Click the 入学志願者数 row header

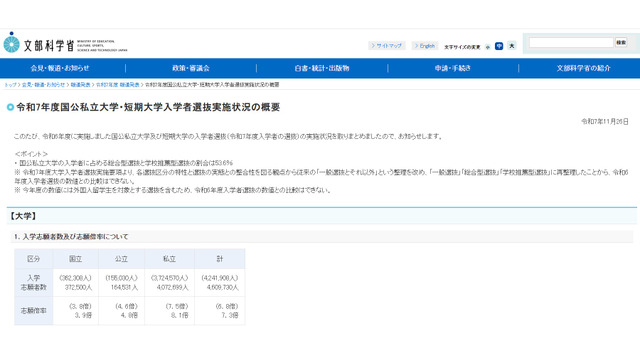[33, 282]
